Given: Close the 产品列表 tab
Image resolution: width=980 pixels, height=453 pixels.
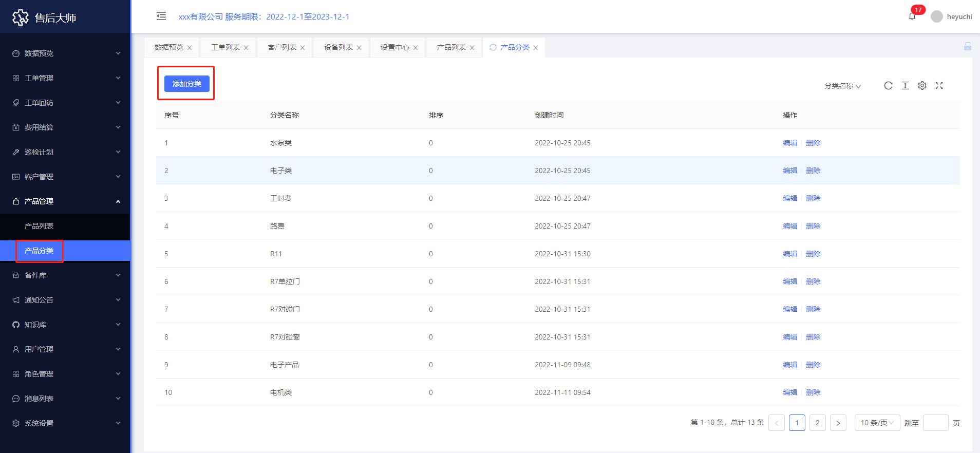Looking at the screenshot, I should pos(472,48).
